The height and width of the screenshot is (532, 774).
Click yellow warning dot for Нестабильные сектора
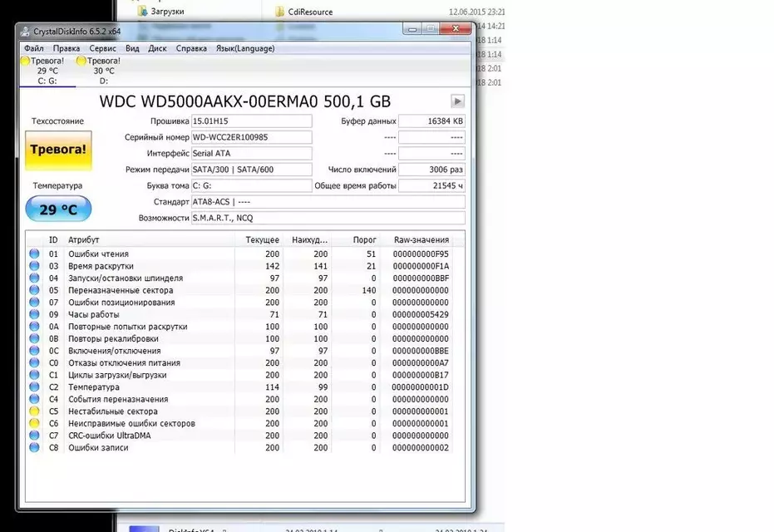tap(34, 411)
